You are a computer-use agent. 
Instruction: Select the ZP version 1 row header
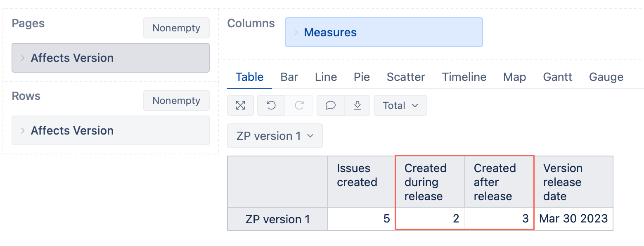[x=278, y=219]
